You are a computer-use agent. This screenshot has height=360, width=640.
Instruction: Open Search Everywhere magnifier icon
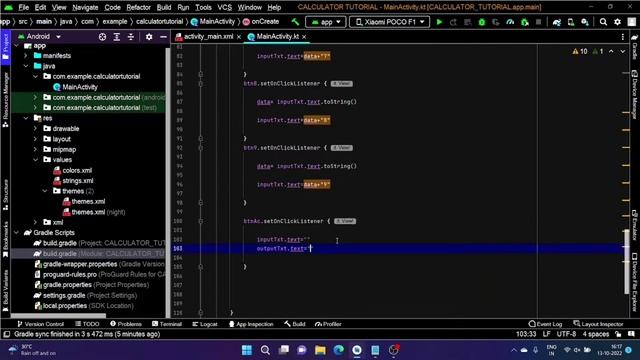click(603, 22)
